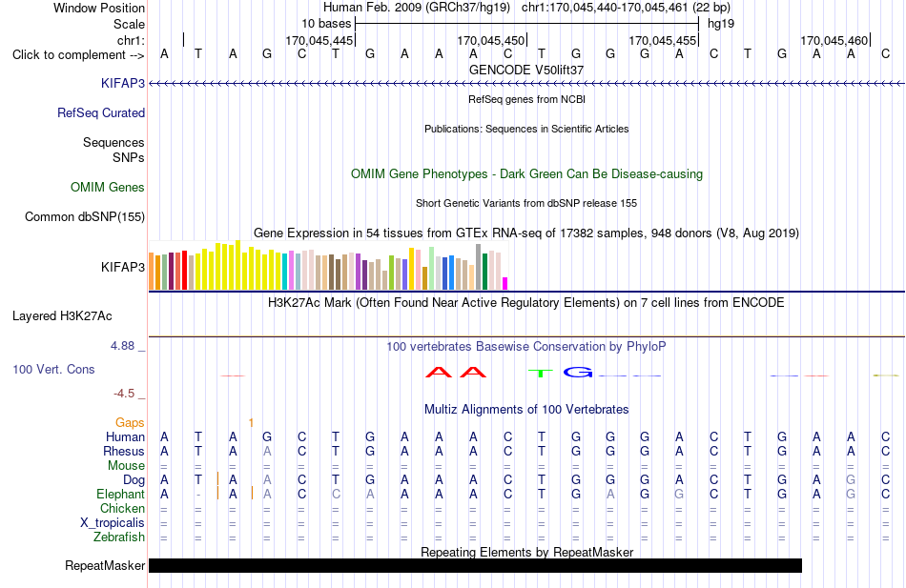Click the orange gap count '1'

(251, 423)
